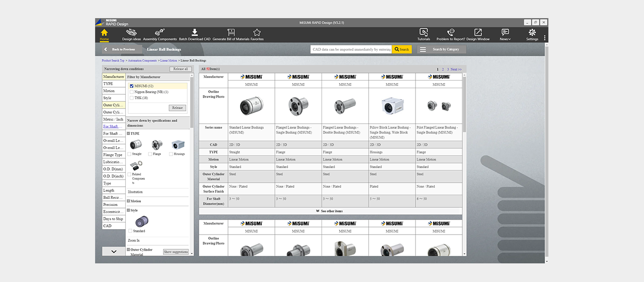Follow the Linear Motion breadcrumb link
Viewport: 644px width, 282px height.
[169, 60]
